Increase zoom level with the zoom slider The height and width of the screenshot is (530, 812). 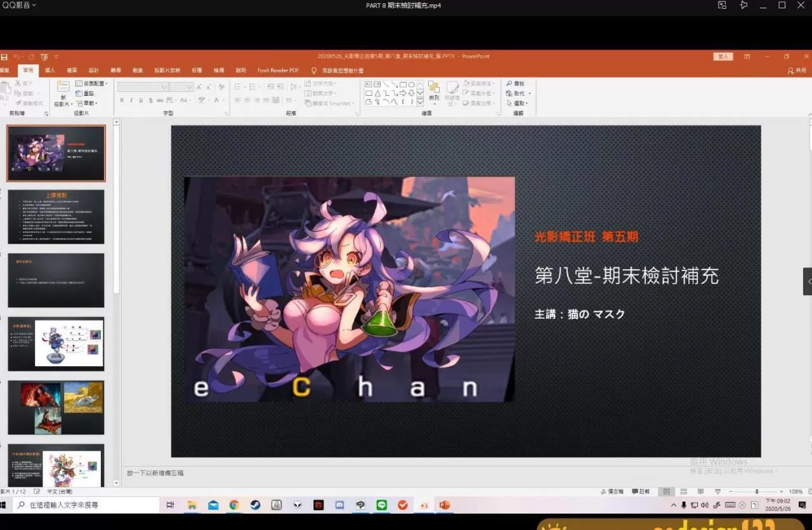pos(782,491)
